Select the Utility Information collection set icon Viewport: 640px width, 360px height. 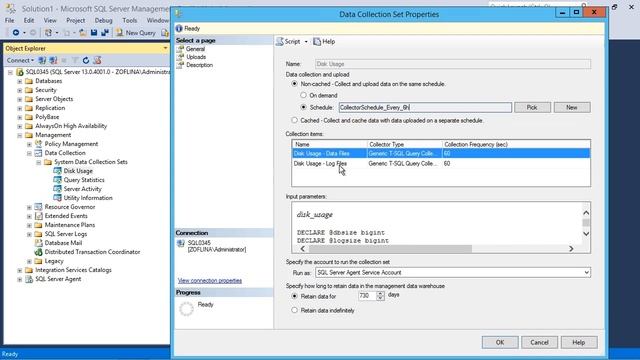[x=57, y=198]
